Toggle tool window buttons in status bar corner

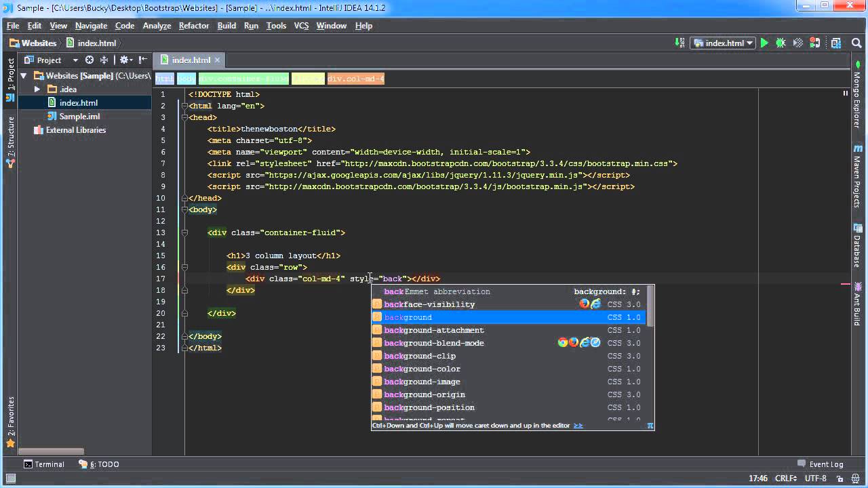coord(9,479)
